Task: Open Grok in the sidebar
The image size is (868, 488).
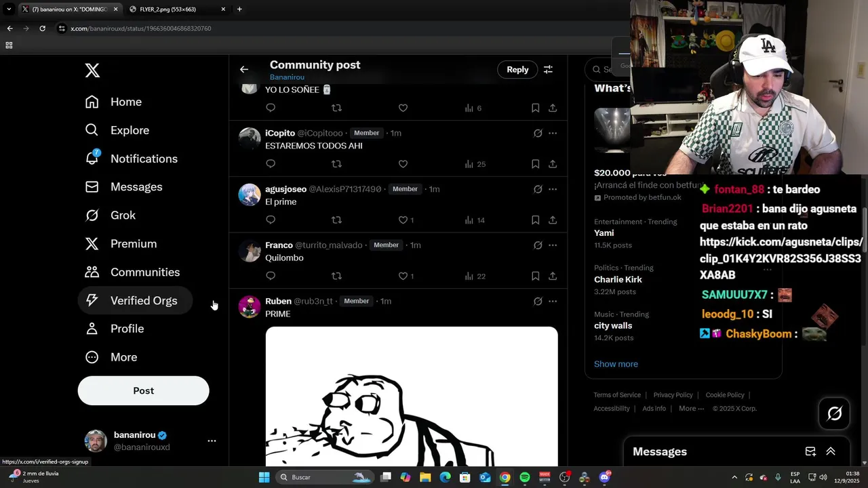Action: click(x=110, y=216)
